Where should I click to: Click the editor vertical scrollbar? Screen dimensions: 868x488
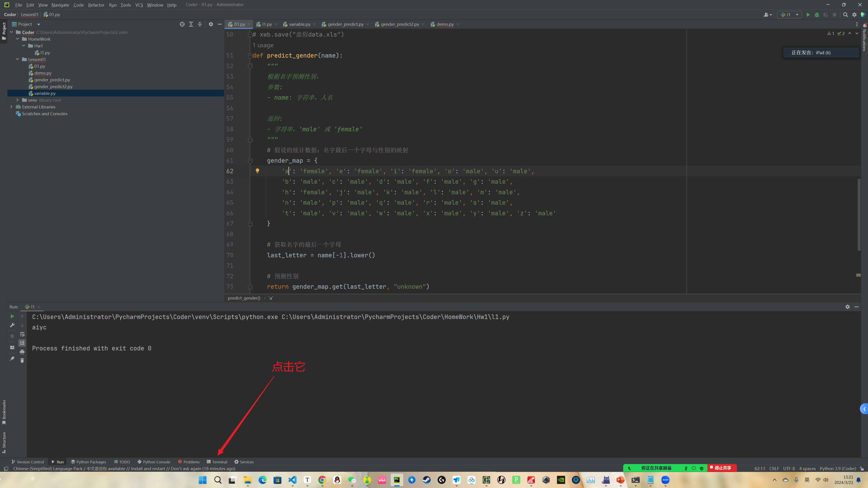pyautogui.click(x=859, y=215)
